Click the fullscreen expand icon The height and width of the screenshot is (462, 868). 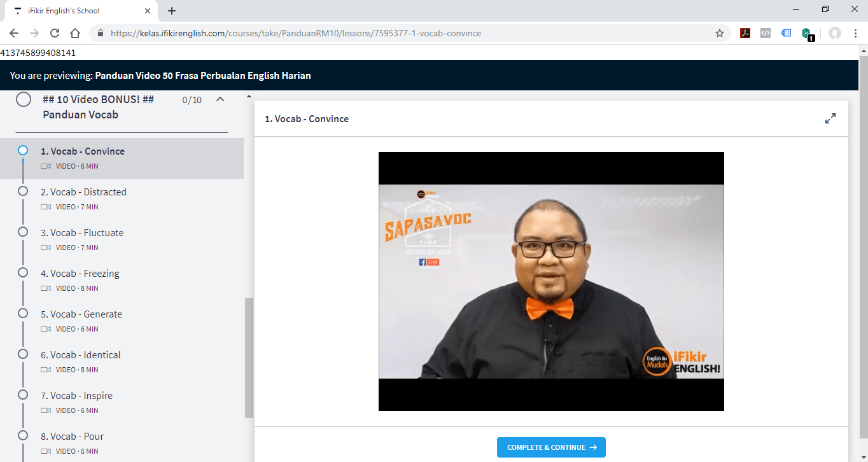pos(830,118)
